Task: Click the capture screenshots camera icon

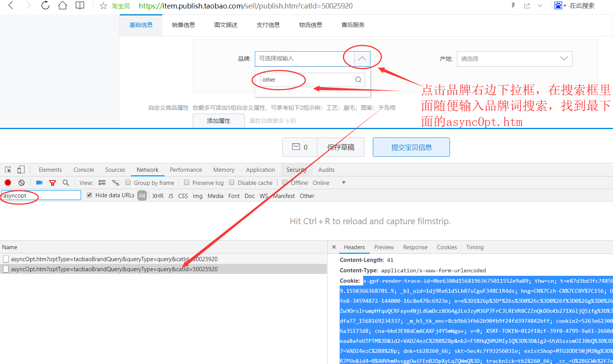Action: point(39,183)
